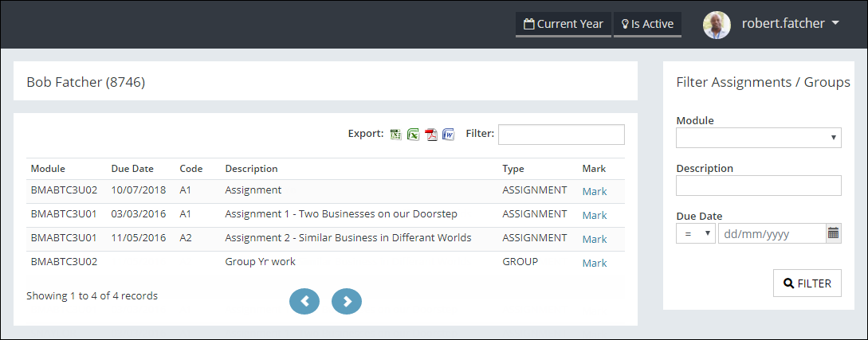Focus the Description filter field
This screenshot has width=868, height=340.
click(x=758, y=186)
